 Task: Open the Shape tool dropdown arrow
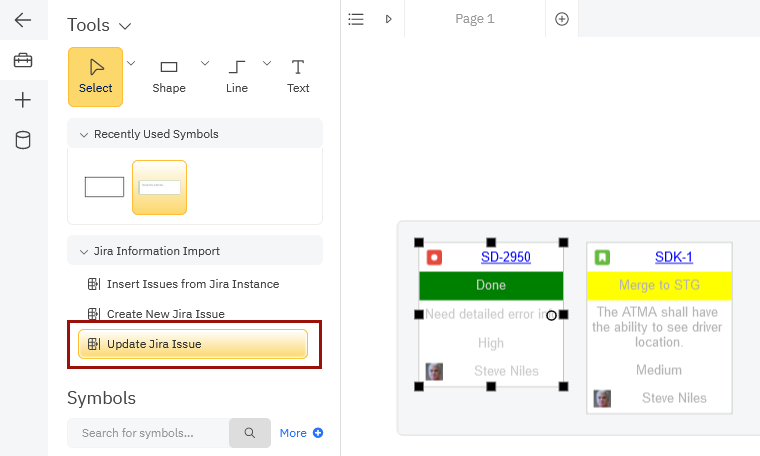coord(205,63)
